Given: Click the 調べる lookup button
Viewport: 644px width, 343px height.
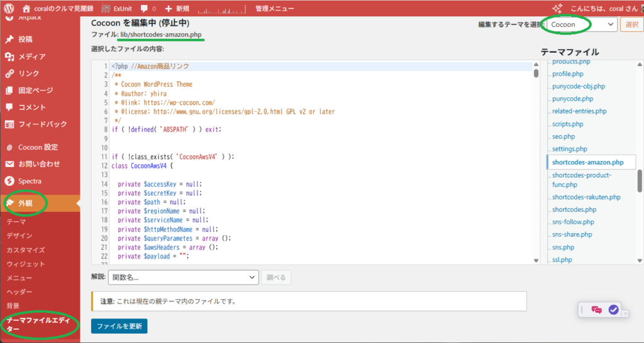Looking at the screenshot, I should 276,278.
